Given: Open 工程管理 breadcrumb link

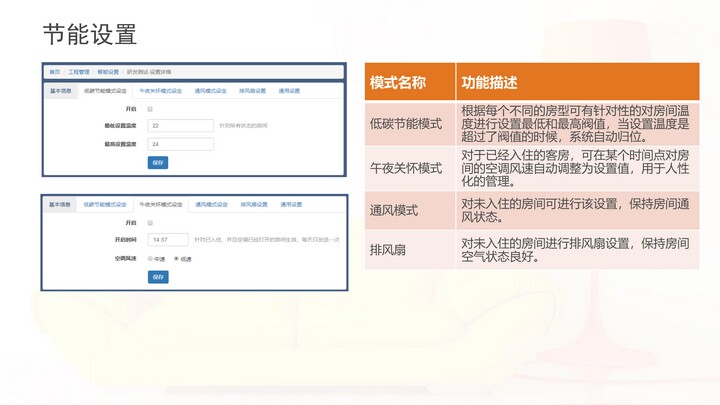Looking at the screenshot, I should (78, 72).
